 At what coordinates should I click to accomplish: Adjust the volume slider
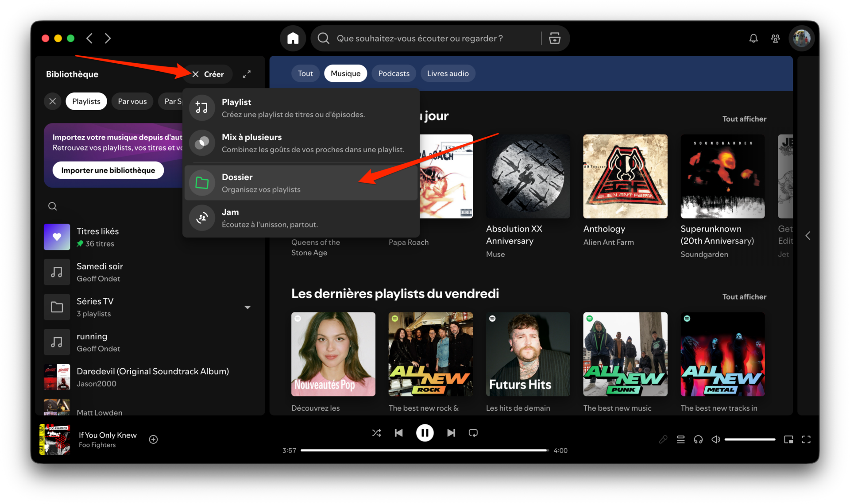click(x=750, y=439)
